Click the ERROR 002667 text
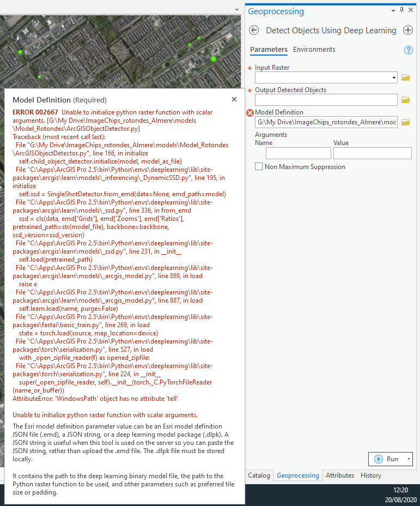Screen dimensions: 420x506 point(35,112)
